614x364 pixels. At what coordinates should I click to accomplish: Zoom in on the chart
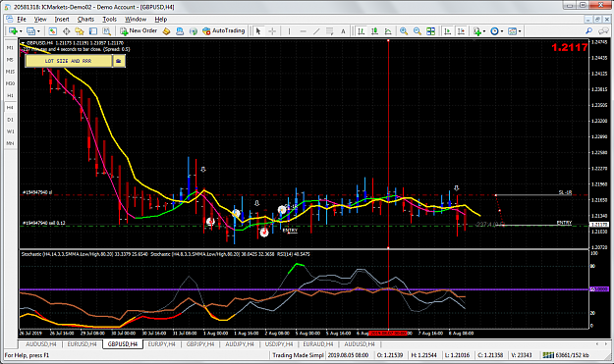point(404,30)
